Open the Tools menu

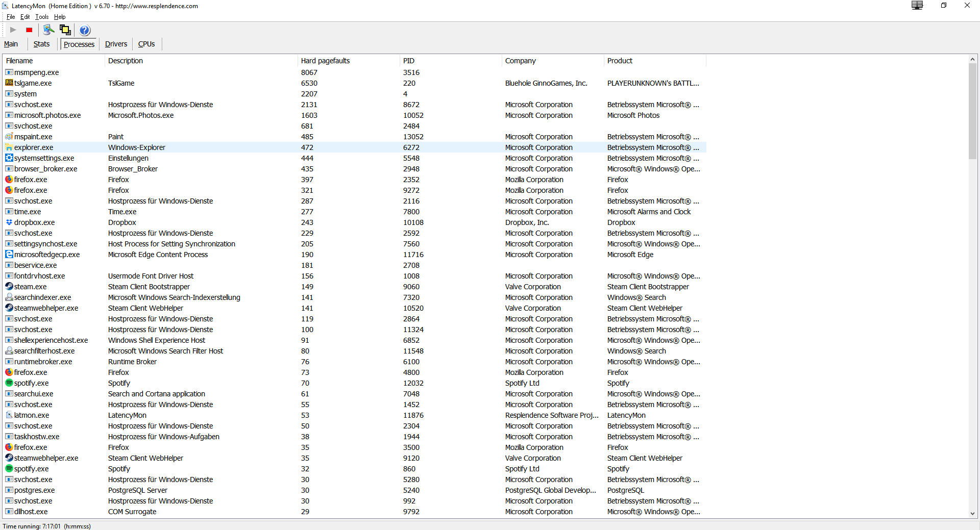pyautogui.click(x=42, y=17)
